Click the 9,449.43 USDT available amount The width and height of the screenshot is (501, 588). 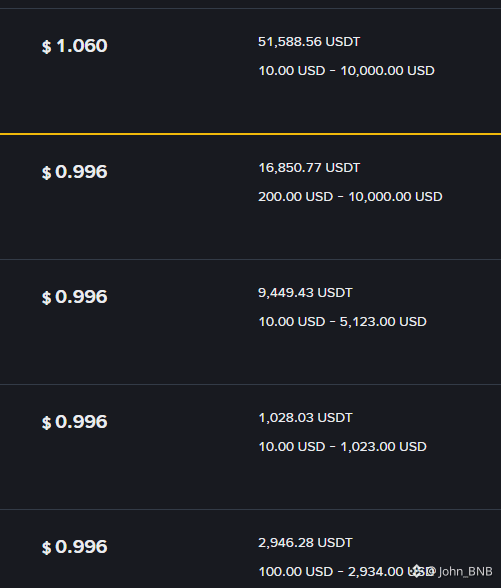[x=305, y=292]
